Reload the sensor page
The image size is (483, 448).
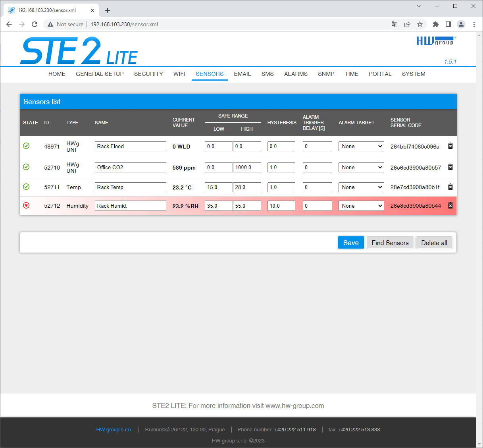[35, 24]
